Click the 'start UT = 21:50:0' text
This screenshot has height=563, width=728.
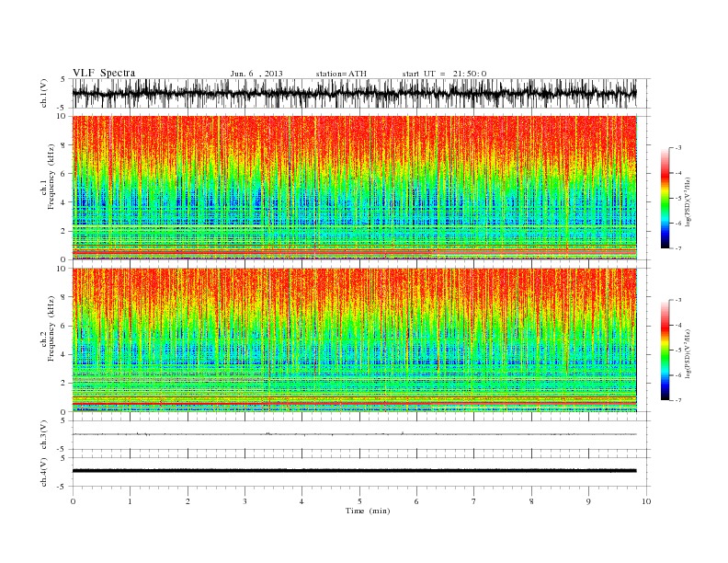pyautogui.click(x=444, y=74)
